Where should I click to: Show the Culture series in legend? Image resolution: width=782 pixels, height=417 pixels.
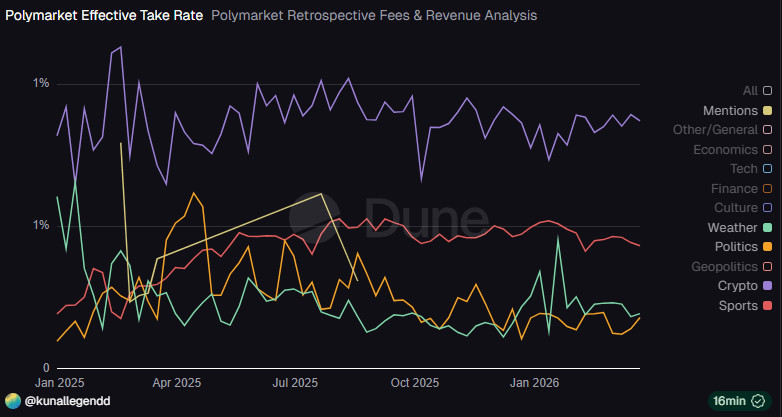[x=743, y=208]
